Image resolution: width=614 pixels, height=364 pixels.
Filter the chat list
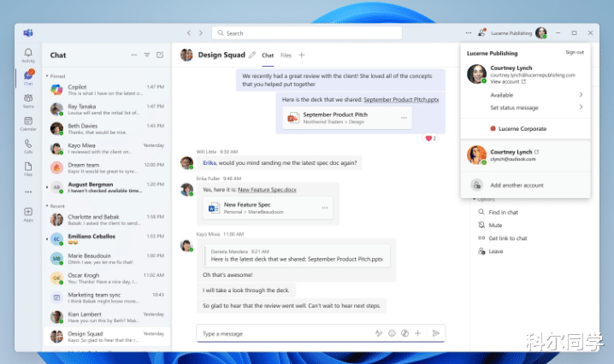pos(147,55)
